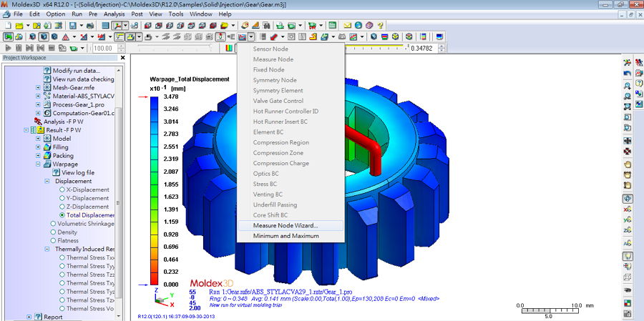Choose Measure Node Wizard... menu entry
This screenshot has width=644, height=321.
pyautogui.click(x=290, y=225)
